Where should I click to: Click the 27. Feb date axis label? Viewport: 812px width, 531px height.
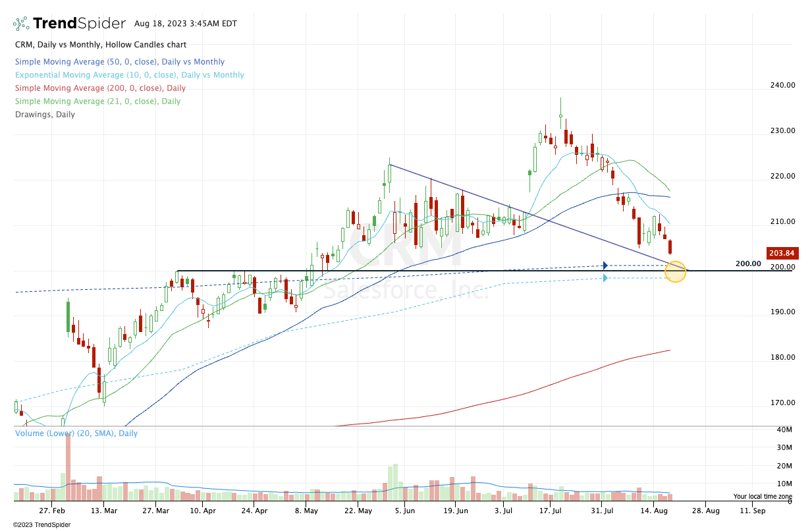[51, 510]
